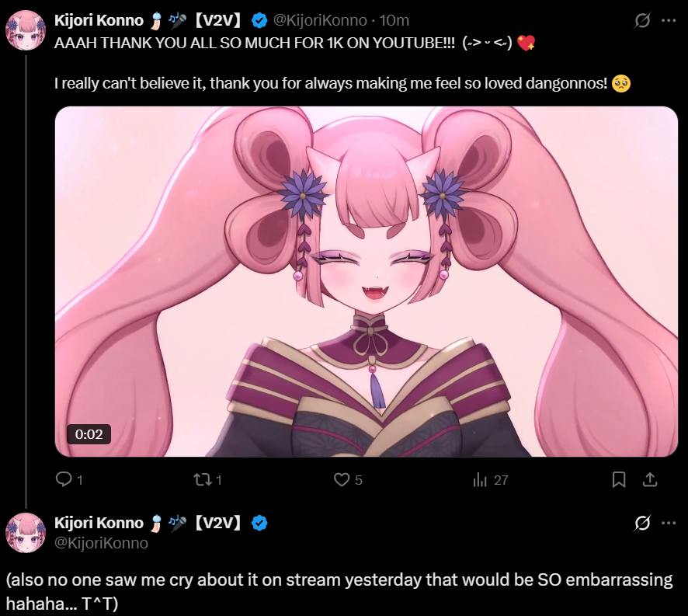
Task: Open three-dot more menu on reply tweet
Action: (669, 523)
